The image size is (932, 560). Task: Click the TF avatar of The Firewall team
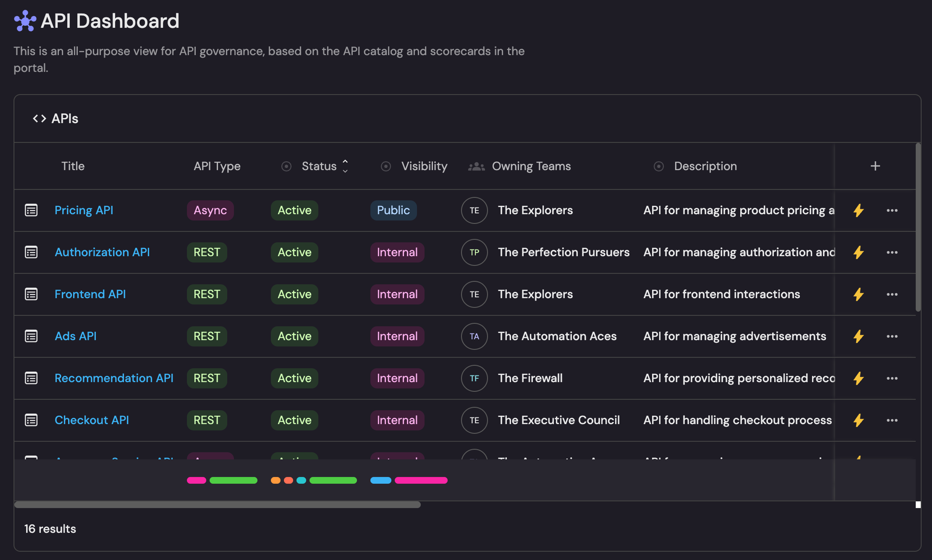coord(474,378)
